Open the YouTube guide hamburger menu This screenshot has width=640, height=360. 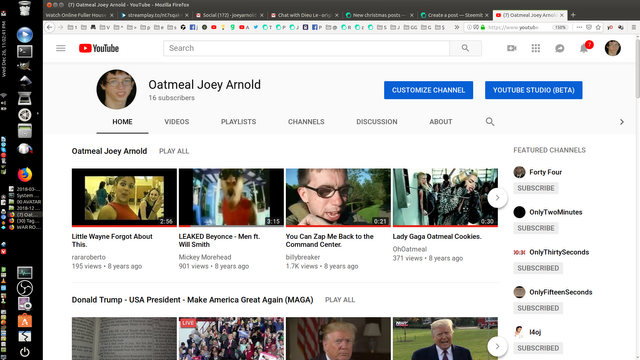click(61, 48)
